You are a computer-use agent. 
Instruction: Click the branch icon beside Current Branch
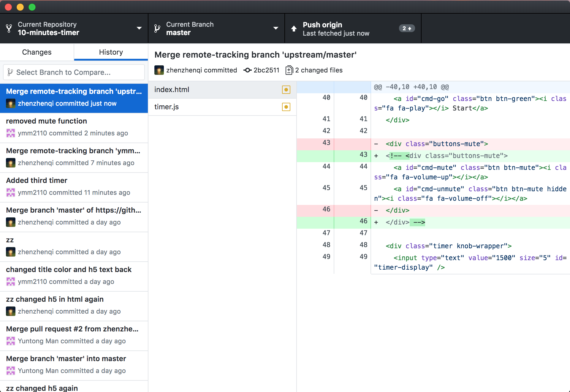pyautogui.click(x=157, y=29)
